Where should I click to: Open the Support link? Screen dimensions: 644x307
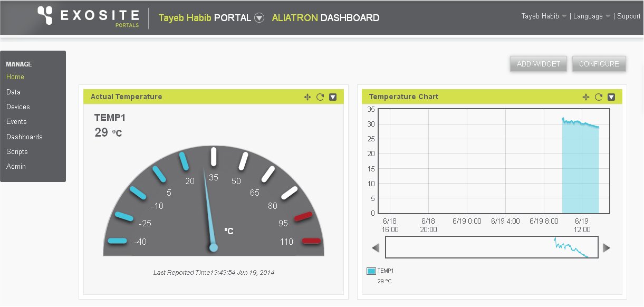[629, 16]
